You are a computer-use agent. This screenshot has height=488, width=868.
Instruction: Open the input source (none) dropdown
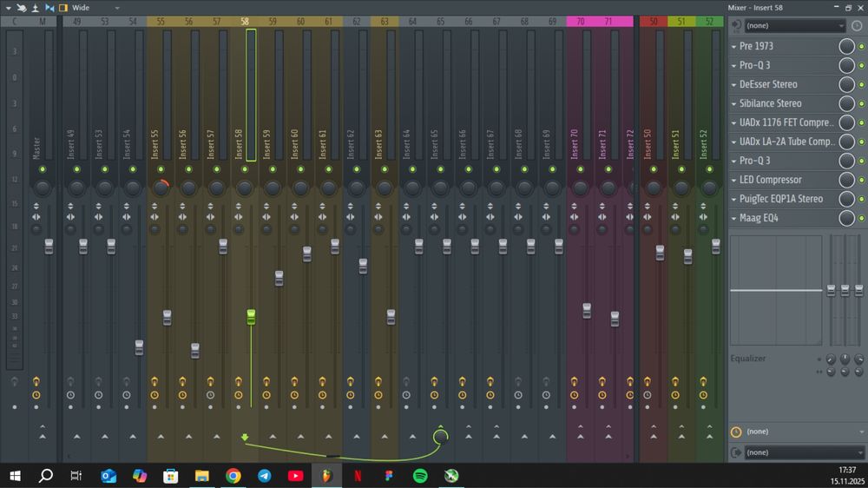tap(795, 25)
